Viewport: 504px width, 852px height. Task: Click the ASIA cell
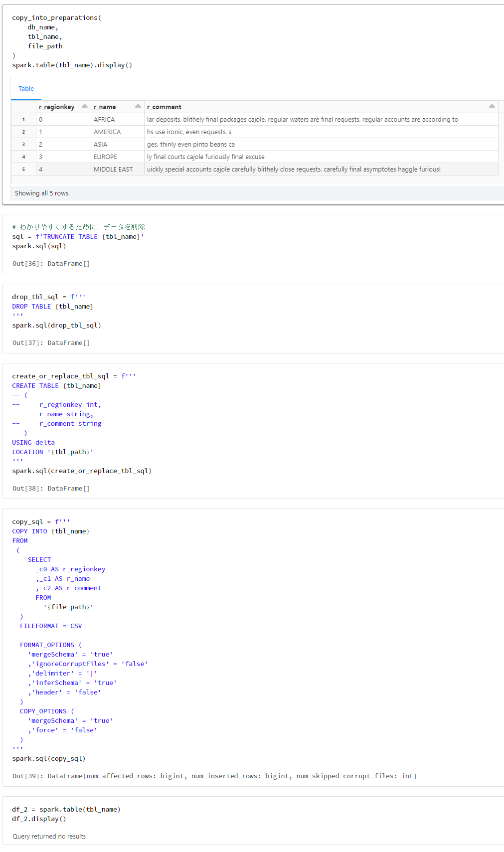coord(118,145)
